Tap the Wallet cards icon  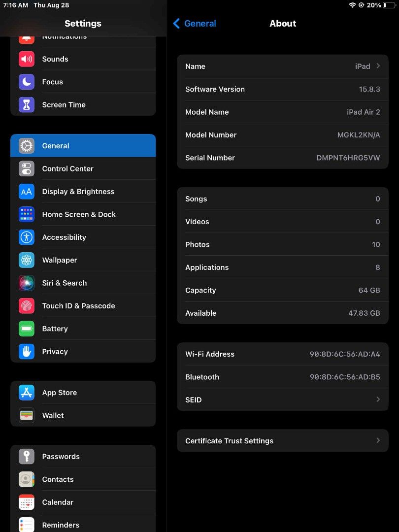27,415
